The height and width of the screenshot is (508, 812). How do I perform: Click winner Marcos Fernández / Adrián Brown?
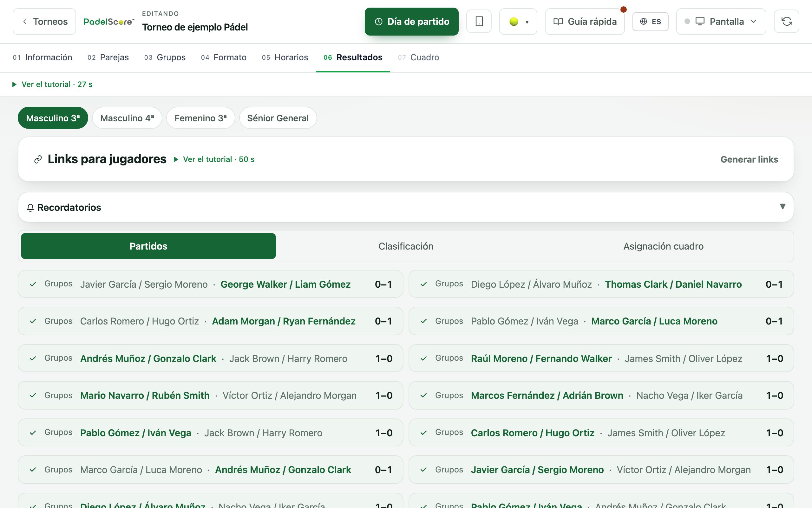click(x=547, y=396)
